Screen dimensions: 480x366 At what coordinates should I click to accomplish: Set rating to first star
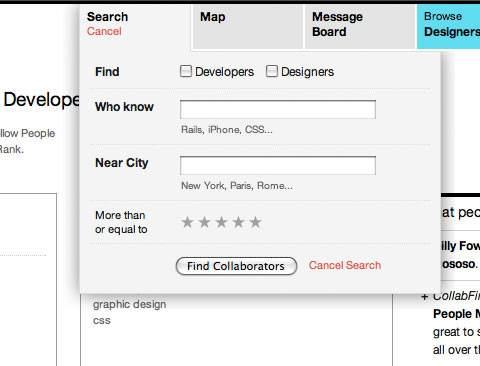click(187, 222)
